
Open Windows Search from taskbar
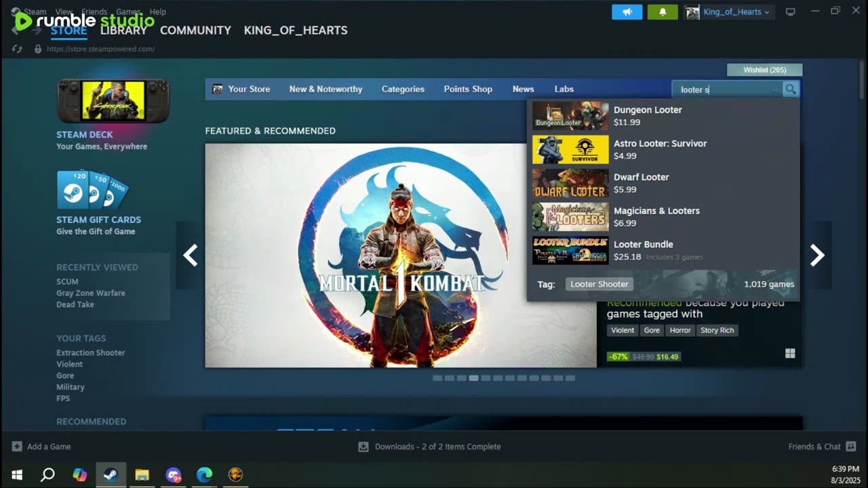[47, 474]
